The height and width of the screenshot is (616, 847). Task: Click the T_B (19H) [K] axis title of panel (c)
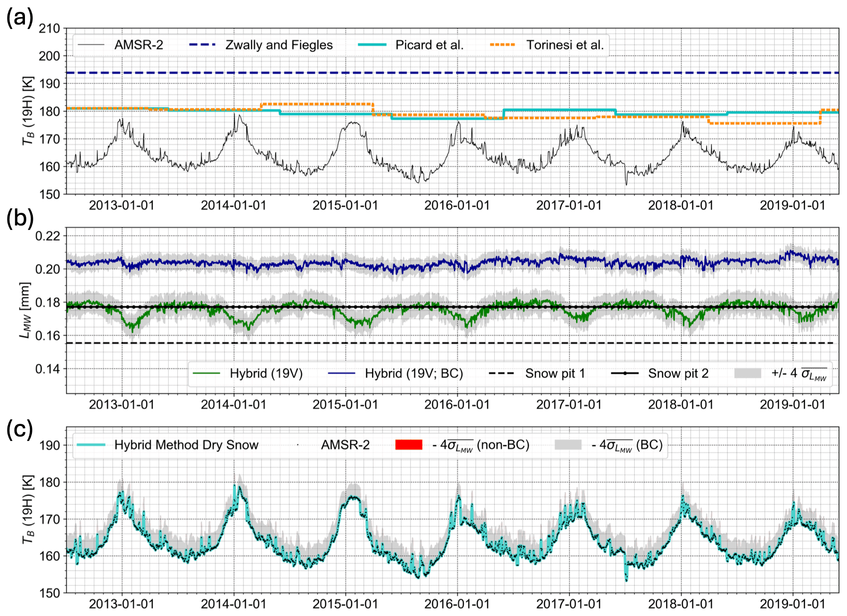tap(28, 510)
